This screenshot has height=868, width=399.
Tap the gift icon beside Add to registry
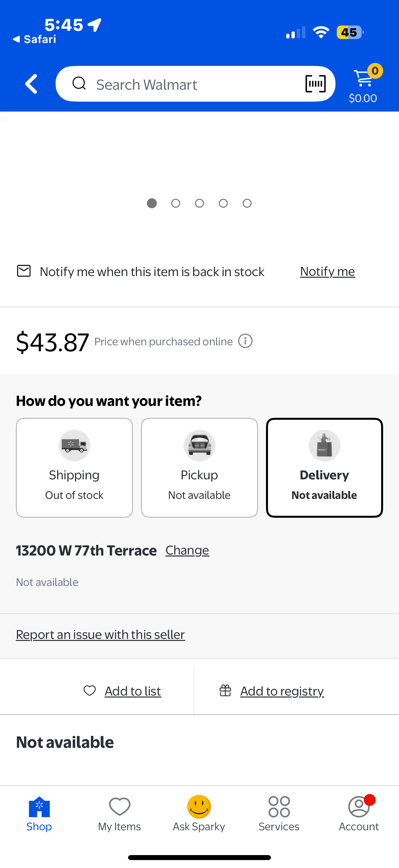[x=225, y=691]
